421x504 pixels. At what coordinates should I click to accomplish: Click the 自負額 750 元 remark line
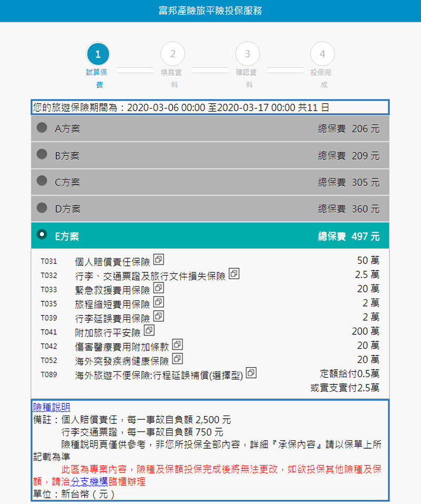[142, 432]
